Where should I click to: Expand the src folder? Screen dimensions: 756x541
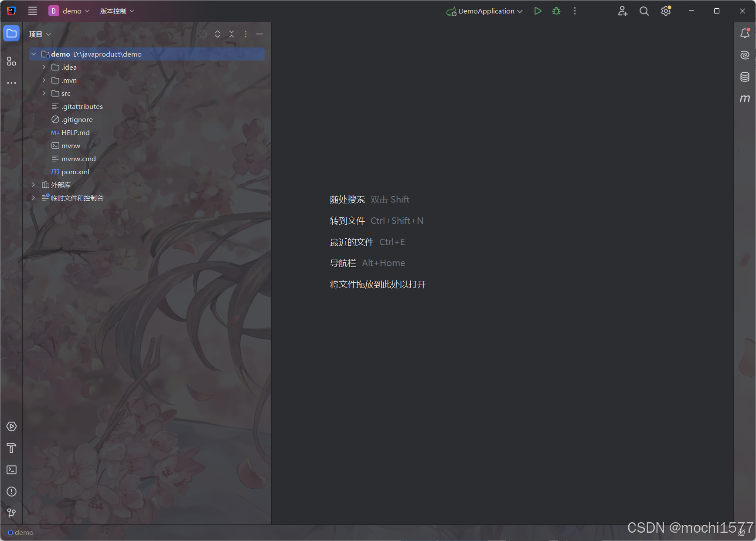44,93
